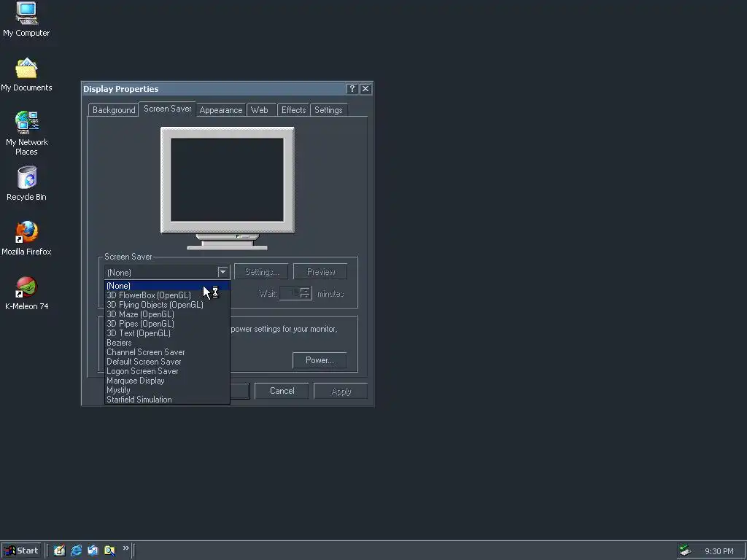Open Internet Explorer from quick launch
747x560 pixels.
pyautogui.click(x=76, y=551)
